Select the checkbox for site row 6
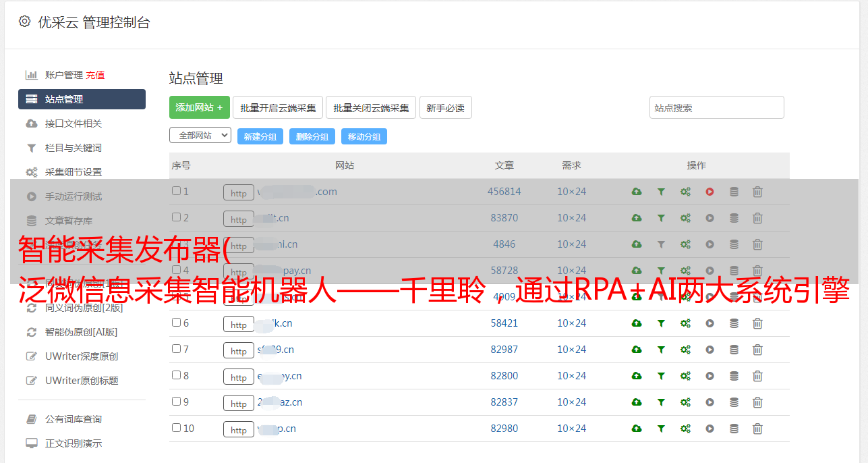The height and width of the screenshot is (463, 868). tap(176, 323)
